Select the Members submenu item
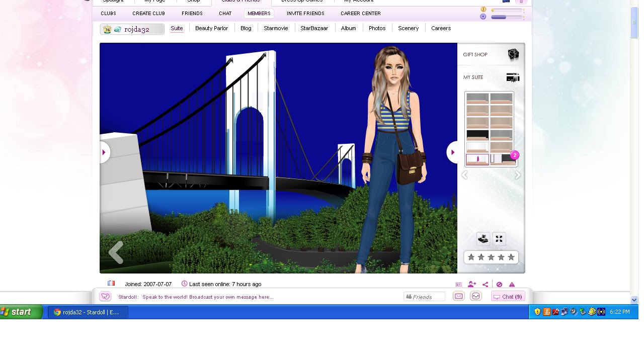This screenshot has height=362, width=644. pyautogui.click(x=259, y=14)
